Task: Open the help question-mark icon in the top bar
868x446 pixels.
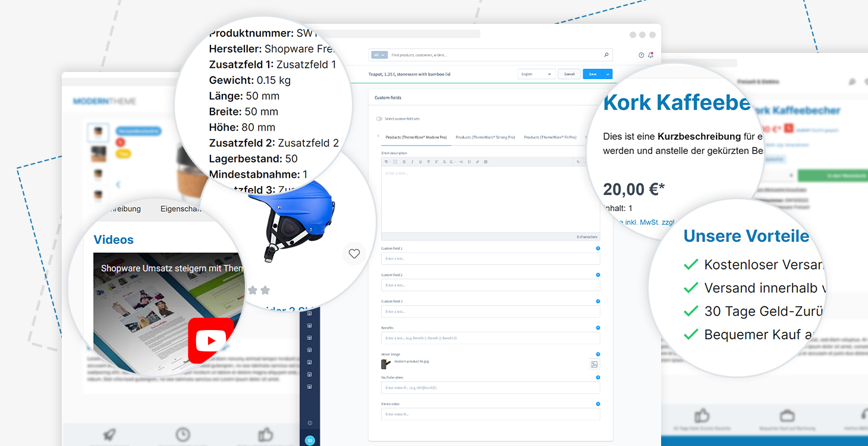Action: (641, 55)
